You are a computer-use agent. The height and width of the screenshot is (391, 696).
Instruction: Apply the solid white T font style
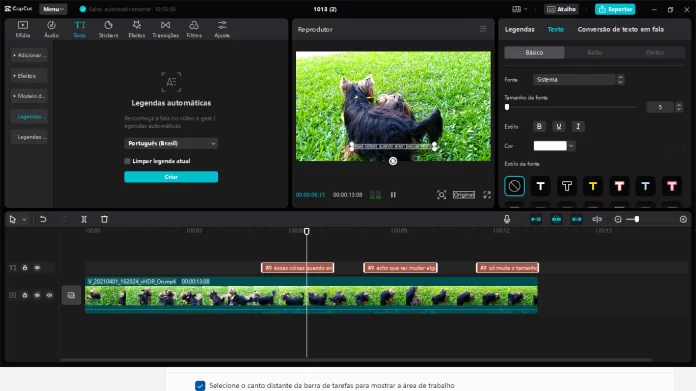pyautogui.click(x=541, y=186)
